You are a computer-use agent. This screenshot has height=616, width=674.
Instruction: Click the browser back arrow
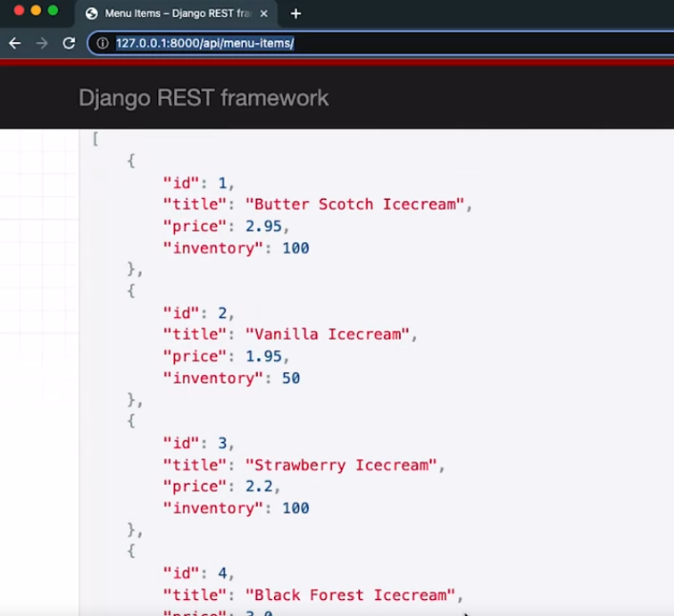click(x=14, y=43)
